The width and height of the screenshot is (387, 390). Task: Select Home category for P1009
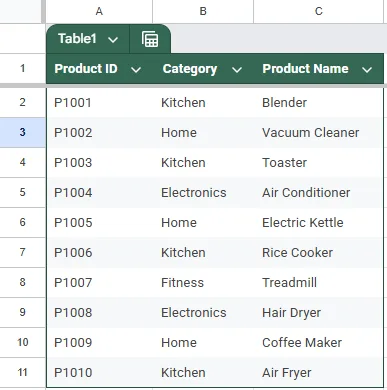[x=203, y=342]
